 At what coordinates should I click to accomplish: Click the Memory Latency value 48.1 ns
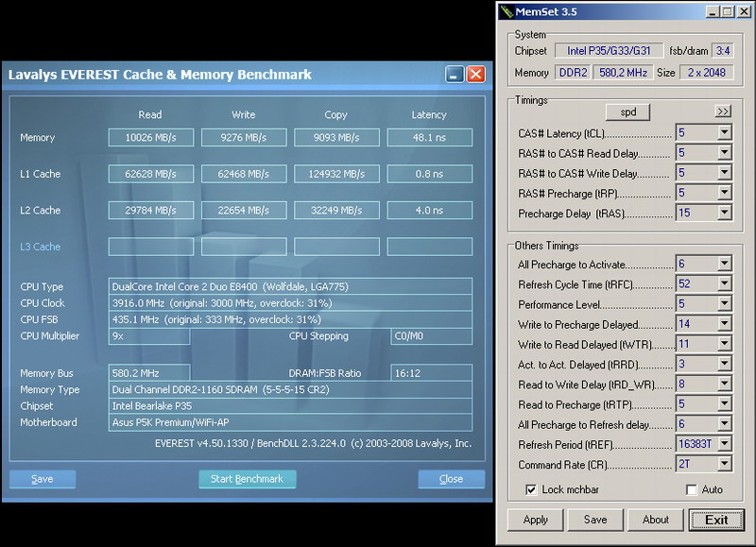430,137
